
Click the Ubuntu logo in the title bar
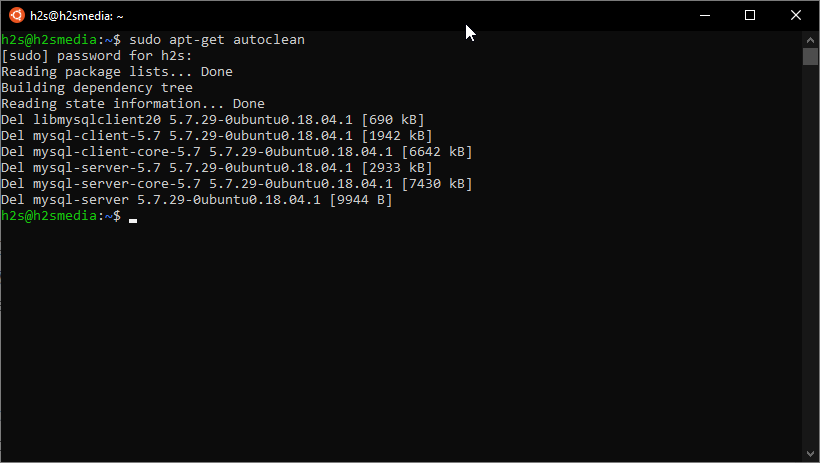[x=15, y=15]
